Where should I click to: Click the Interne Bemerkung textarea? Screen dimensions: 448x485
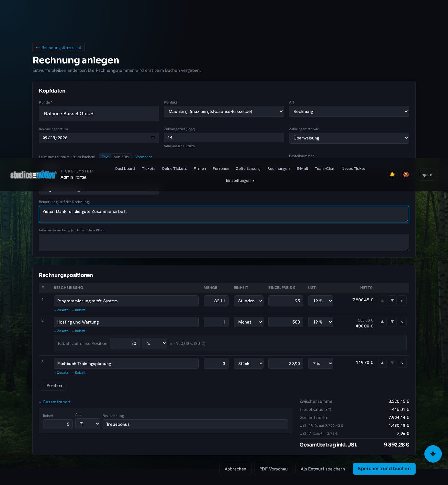point(224,242)
